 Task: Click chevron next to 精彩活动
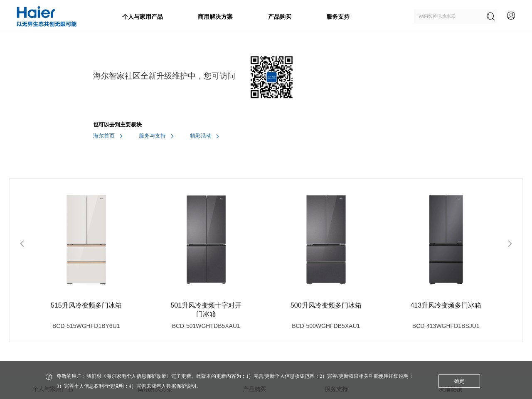click(217, 136)
